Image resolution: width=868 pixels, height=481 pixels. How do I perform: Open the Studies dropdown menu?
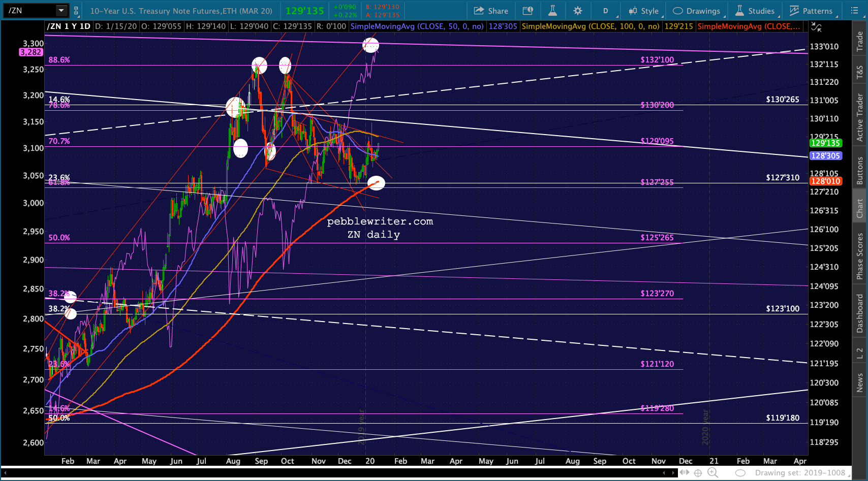coord(755,11)
